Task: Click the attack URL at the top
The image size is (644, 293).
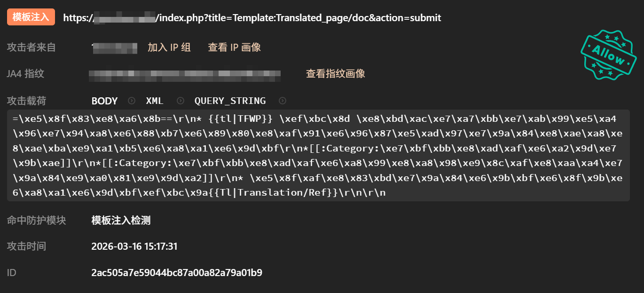Action: tap(252, 18)
